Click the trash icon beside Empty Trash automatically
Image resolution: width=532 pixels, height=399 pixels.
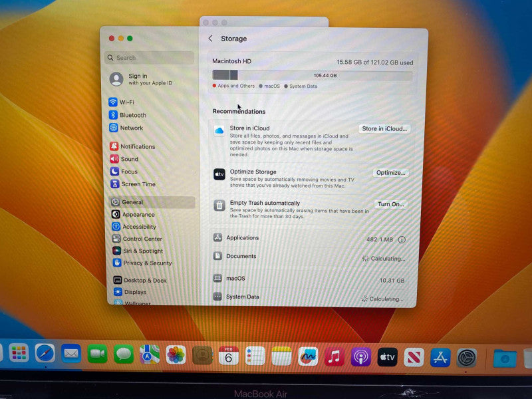(219, 205)
